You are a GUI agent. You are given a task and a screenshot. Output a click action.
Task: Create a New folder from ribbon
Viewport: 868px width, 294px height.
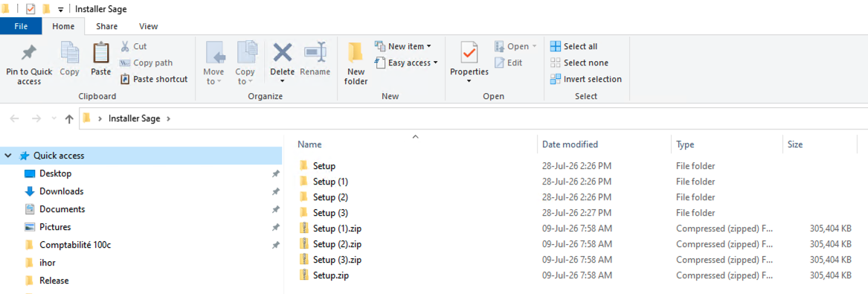click(356, 64)
